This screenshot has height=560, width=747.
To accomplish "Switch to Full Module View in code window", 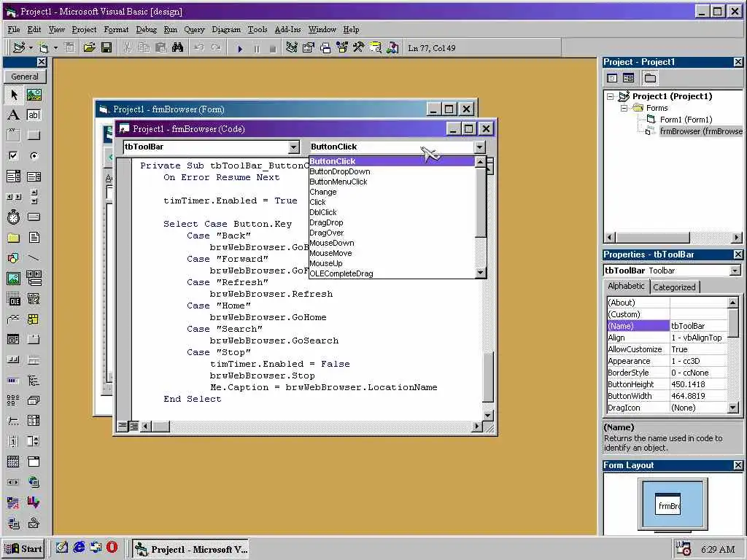I will pos(134,426).
